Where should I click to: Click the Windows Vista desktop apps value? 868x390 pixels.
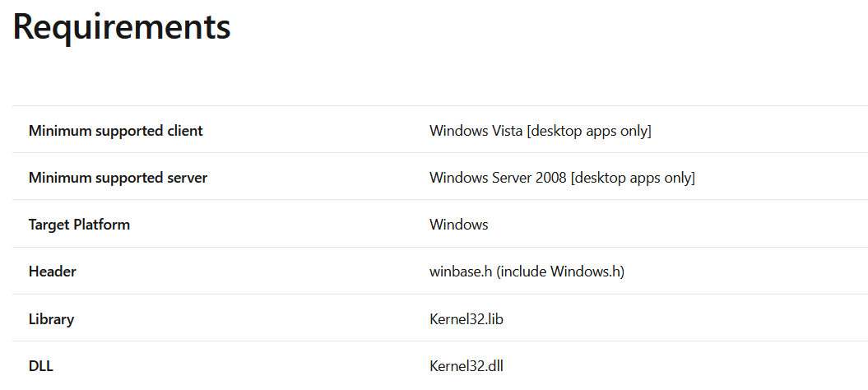pos(541,132)
